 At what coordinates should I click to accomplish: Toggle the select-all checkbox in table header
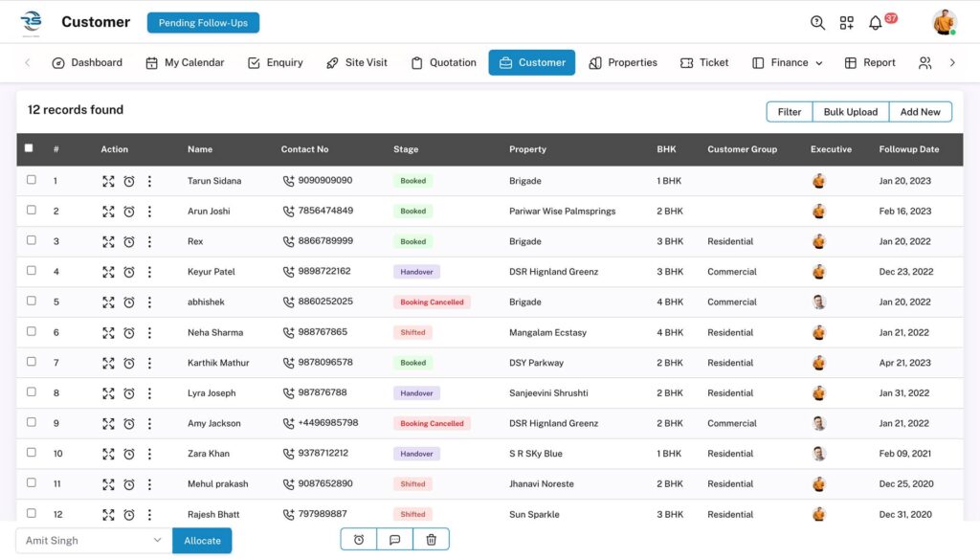(x=29, y=148)
